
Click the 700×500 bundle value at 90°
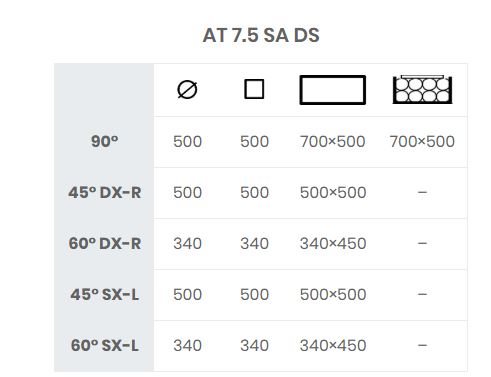[422, 141]
